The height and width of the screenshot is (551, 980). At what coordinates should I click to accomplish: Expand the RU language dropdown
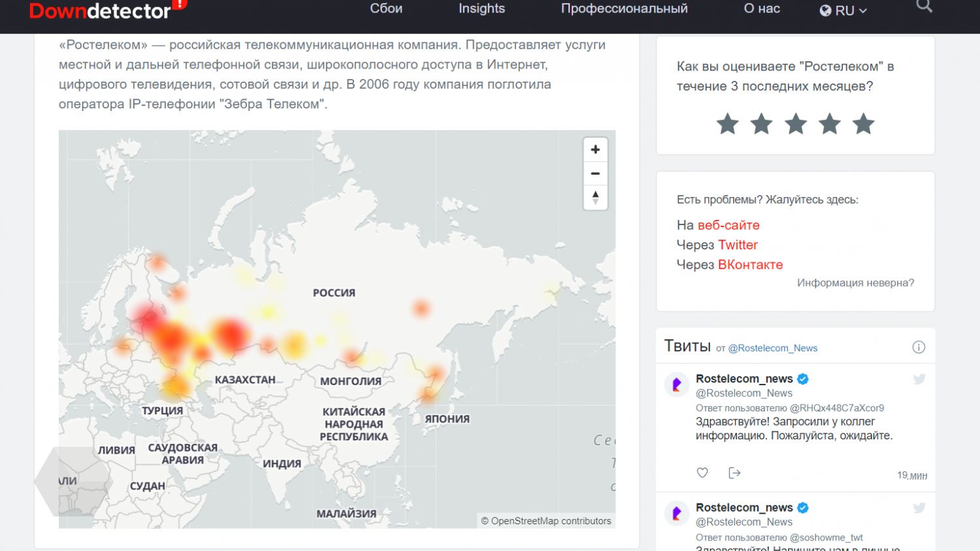pos(843,10)
